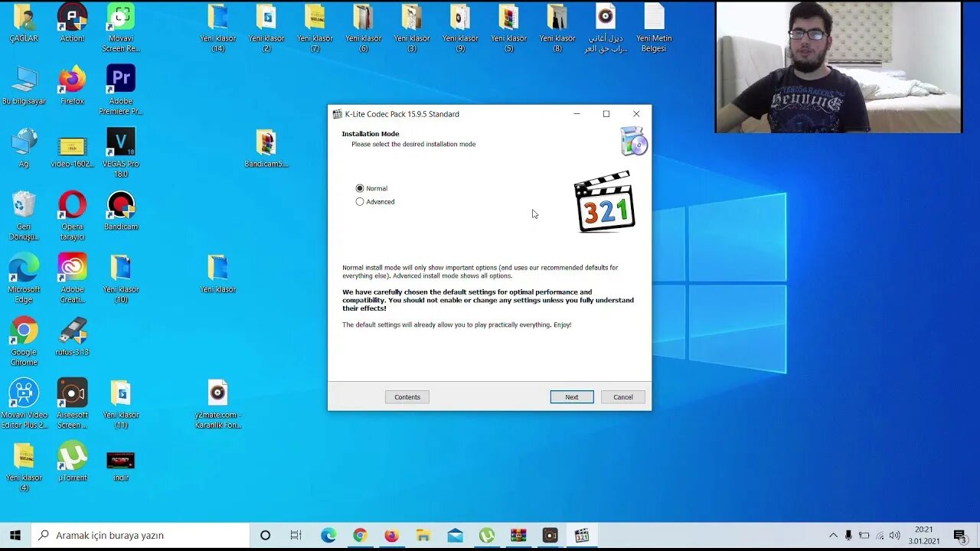Launch Aiseesoft Screen Recorder shortcut
Screen dimensions: 980x551
[x=72, y=404]
